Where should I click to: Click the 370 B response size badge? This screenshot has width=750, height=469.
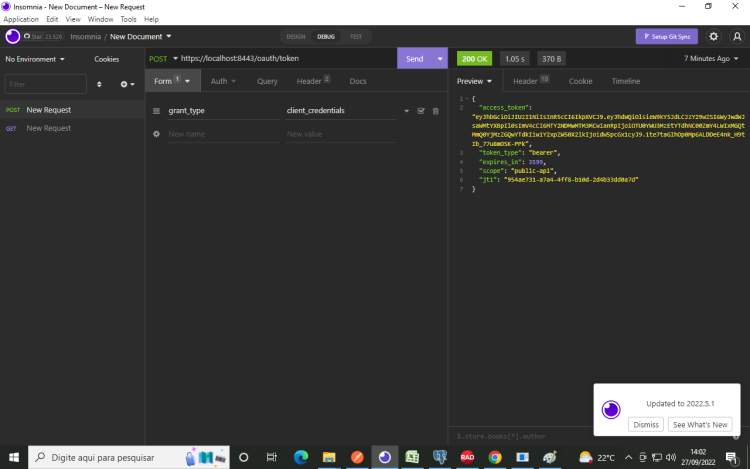pyautogui.click(x=551, y=59)
